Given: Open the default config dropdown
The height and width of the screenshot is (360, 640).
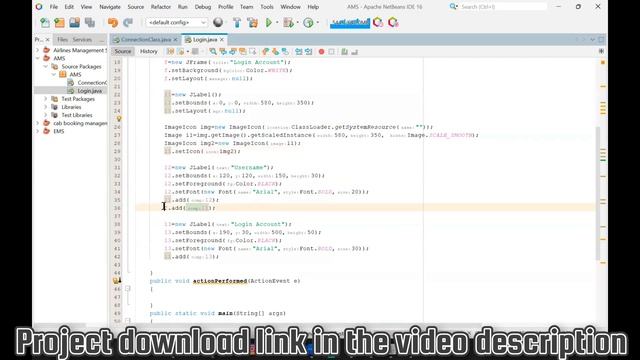Looking at the screenshot, I should tap(177, 23).
